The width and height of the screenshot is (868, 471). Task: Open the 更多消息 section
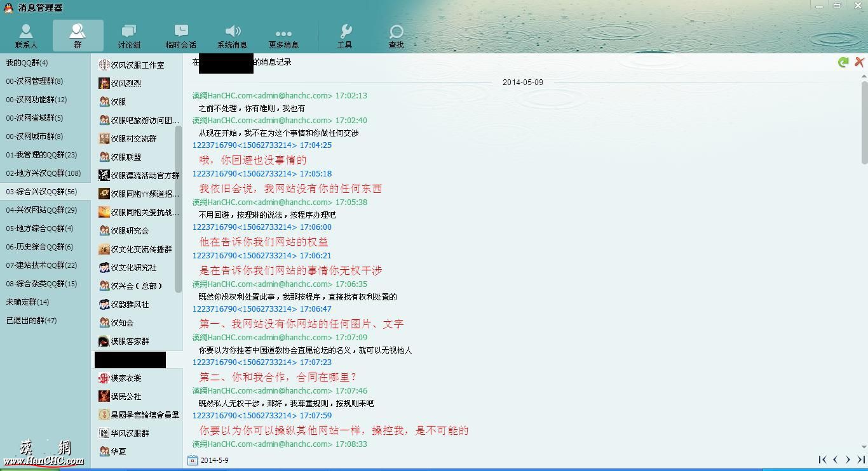(x=283, y=36)
